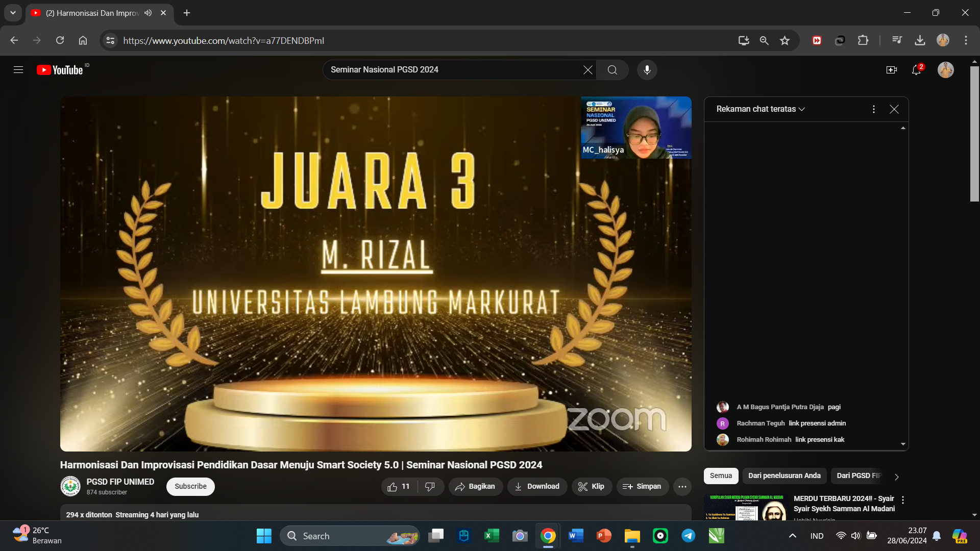The image size is (980, 551).
Task: Dislike the video with thumbs down
Action: point(430,487)
